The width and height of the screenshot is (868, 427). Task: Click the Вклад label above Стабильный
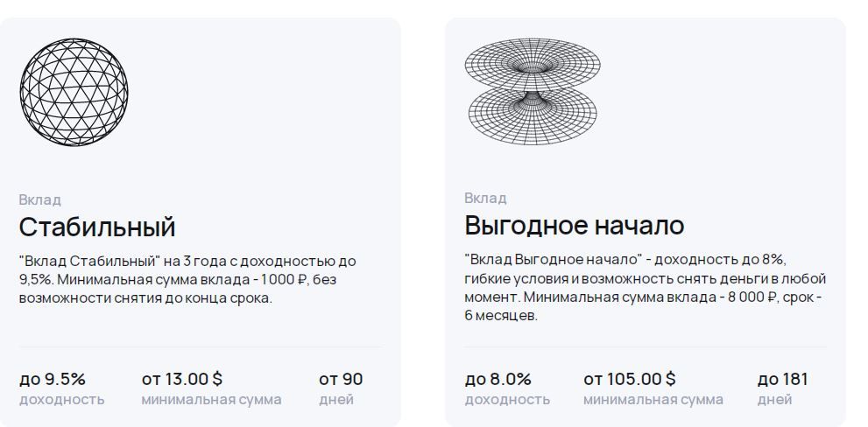click(x=40, y=199)
